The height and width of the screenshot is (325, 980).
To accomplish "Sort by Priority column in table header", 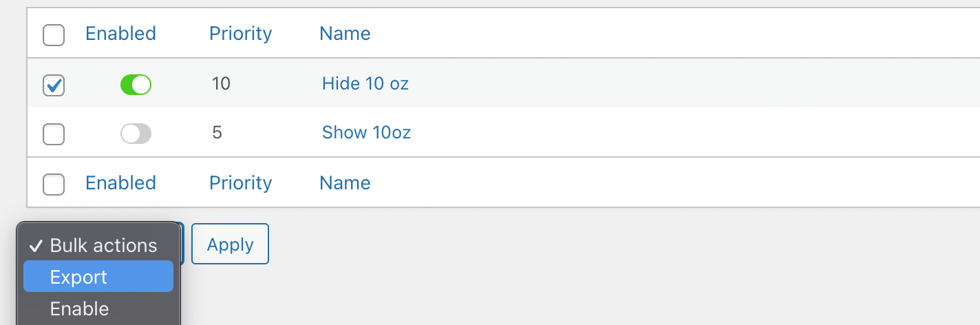I will point(240,34).
